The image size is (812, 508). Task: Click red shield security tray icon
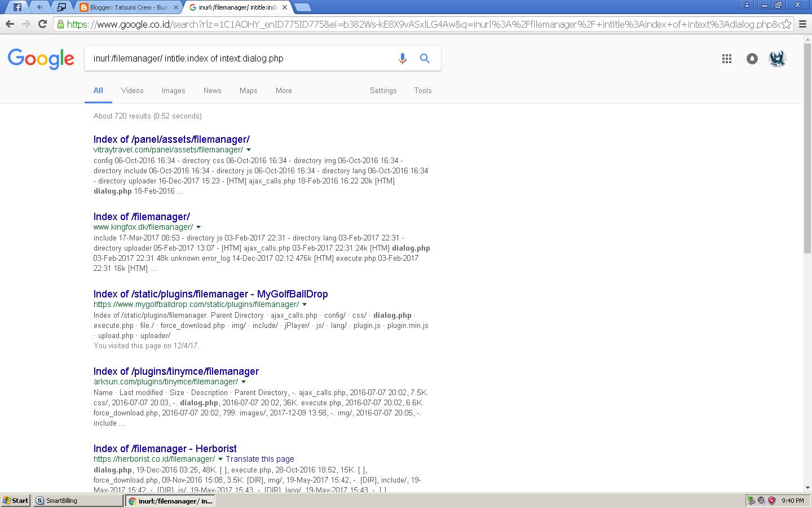click(771, 500)
